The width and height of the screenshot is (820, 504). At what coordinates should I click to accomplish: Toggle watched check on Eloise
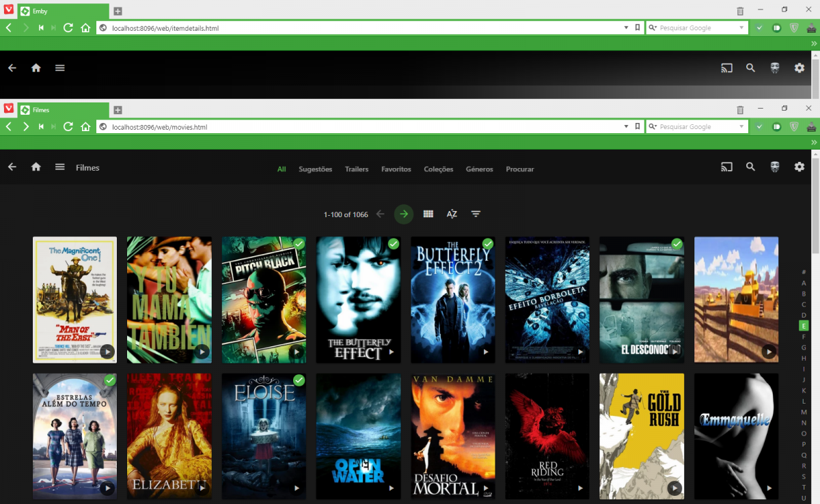pyautogui.click(x=299, y=380)
